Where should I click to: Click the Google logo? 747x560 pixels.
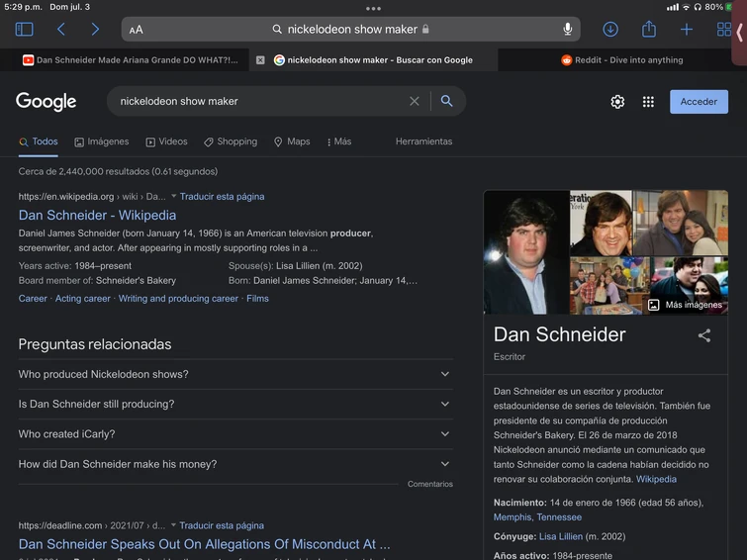click(x=47, y=101)
